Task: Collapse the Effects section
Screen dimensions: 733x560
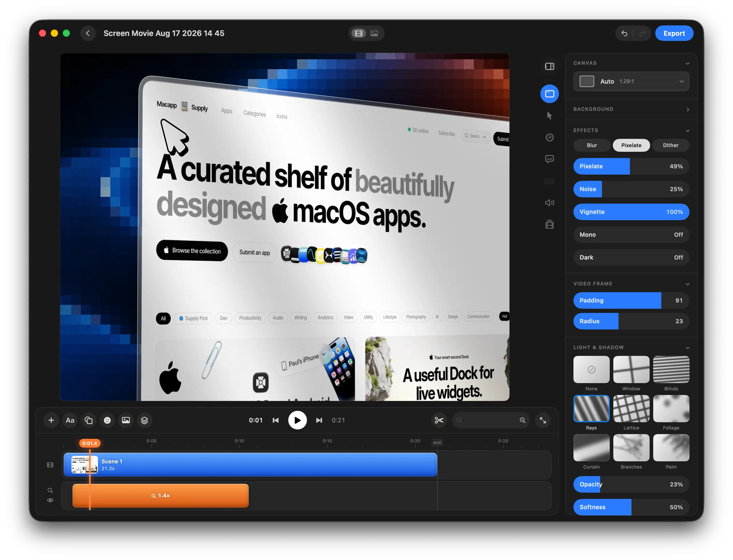Action: click(x=687, y=130)
